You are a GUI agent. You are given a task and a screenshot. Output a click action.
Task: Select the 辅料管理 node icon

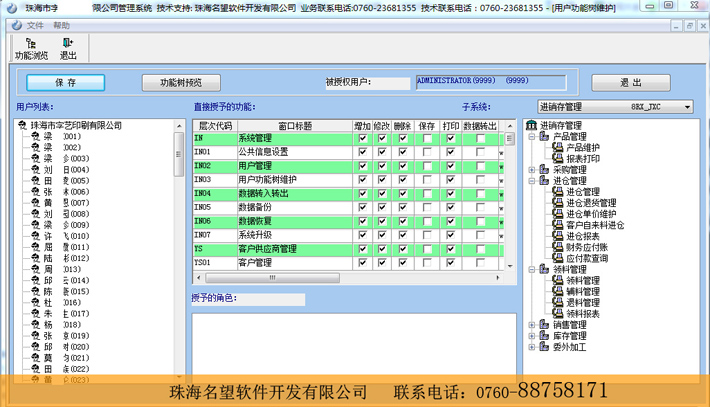558,291
